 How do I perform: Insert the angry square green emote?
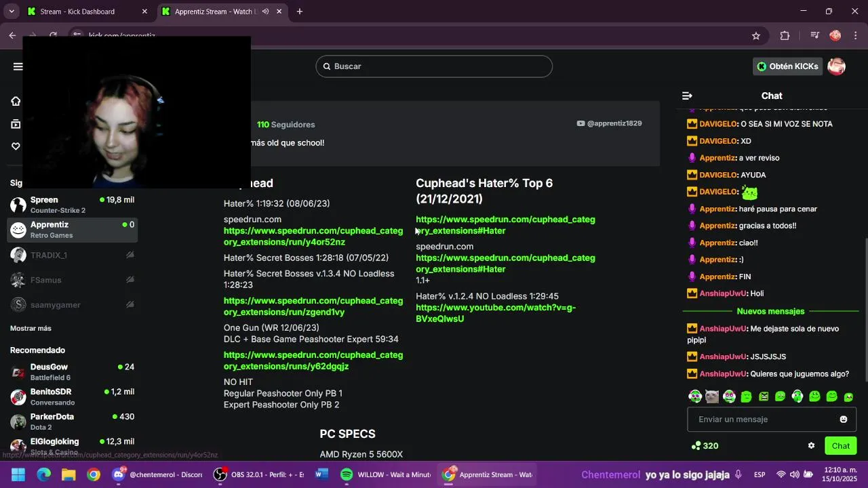(764, 396)
